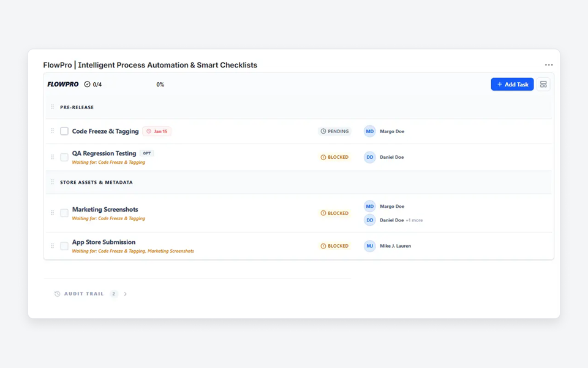
Task: Open the Pending status on Code Freeze
Action: (334, 131)
